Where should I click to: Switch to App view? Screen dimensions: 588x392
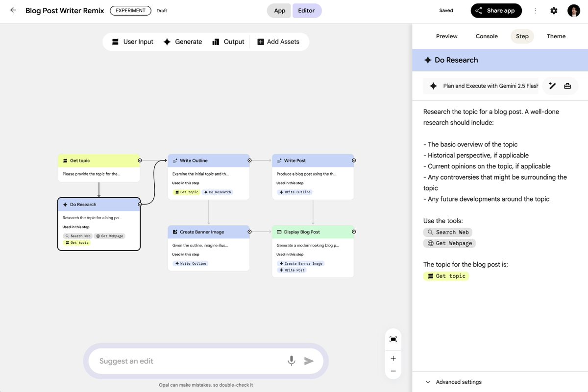coord(278,10)
